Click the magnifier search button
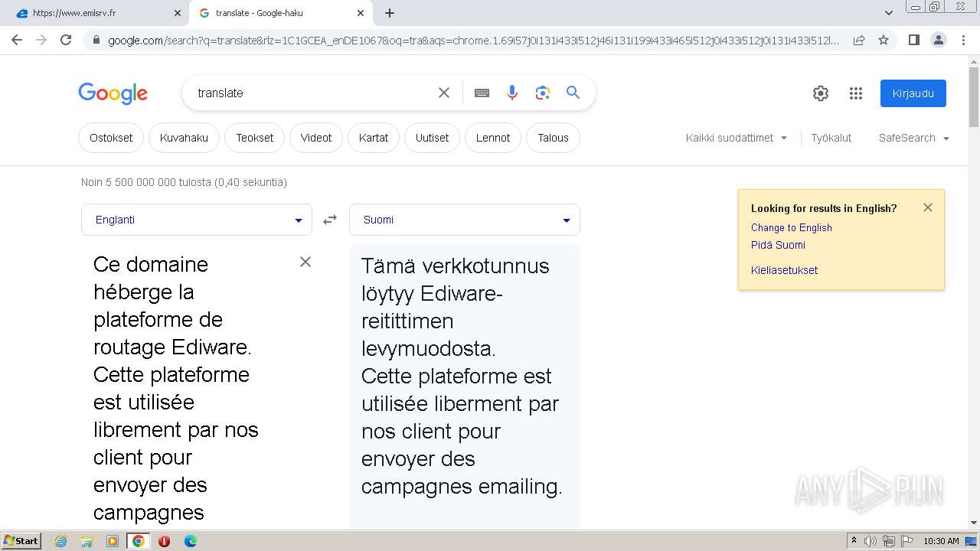 point(573,93)
